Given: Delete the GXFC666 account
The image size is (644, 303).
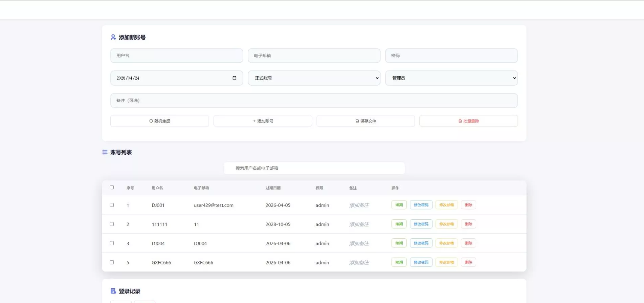Looking at the screenshot, I should [x=468, y=262].
